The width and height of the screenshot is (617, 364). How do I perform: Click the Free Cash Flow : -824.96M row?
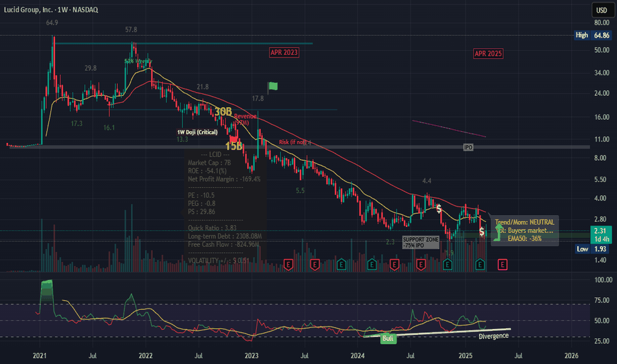(224, 244)
